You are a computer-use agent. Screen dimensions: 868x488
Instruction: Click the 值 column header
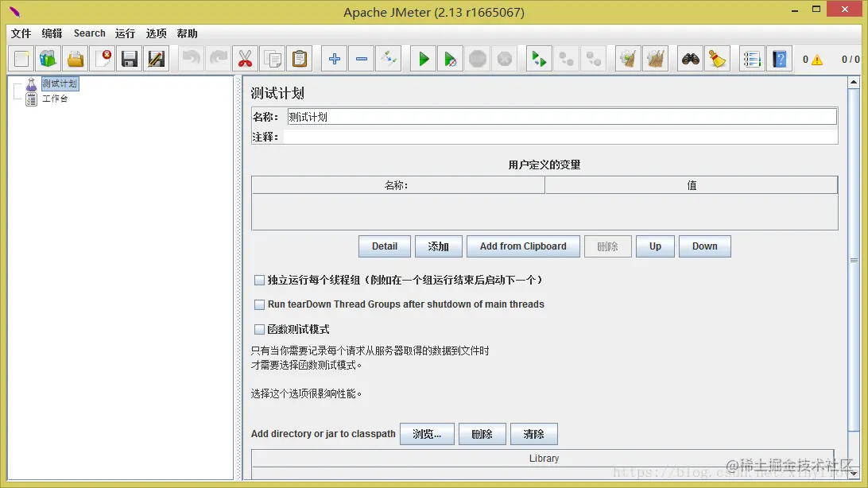[x=692, y=185]
